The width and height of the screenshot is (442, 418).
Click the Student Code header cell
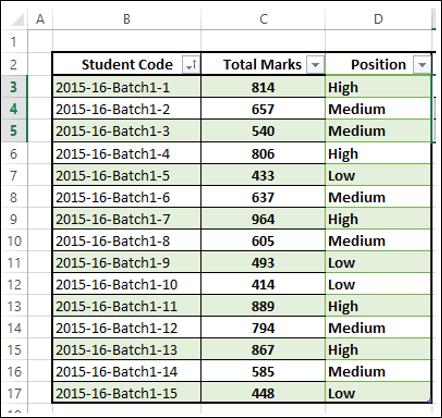click(127, 64)
